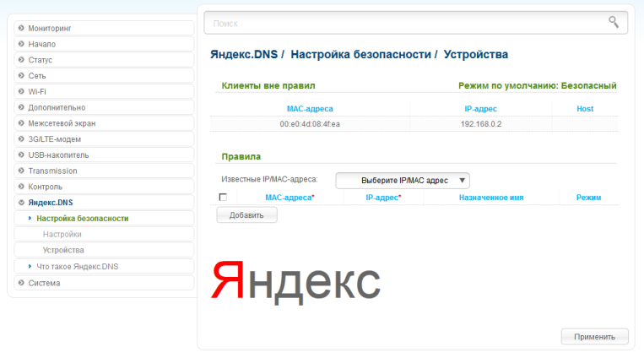Click the arrow icon beside Сеть
Viewport: 644px width, 358px height.
click(x=21, y=75)
